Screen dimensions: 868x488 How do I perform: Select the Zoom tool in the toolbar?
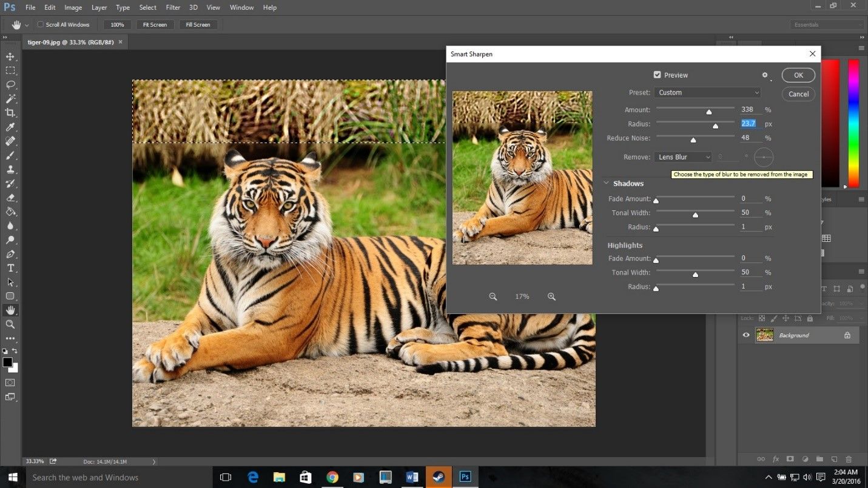(9, 324)
